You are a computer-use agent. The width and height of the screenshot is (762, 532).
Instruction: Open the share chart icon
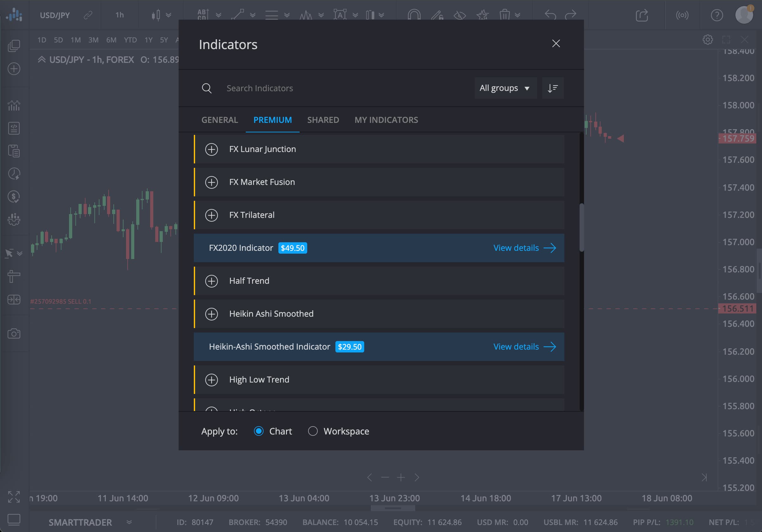pos(642,15)
